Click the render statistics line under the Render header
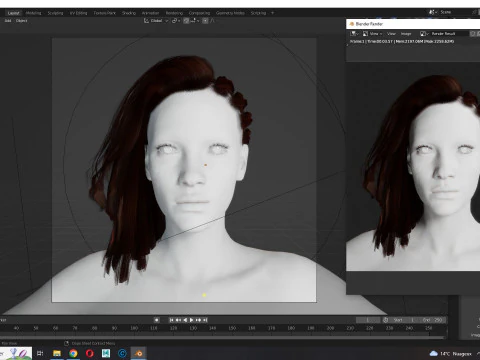This screenshot has width=480, height=360. pos(402,42)
